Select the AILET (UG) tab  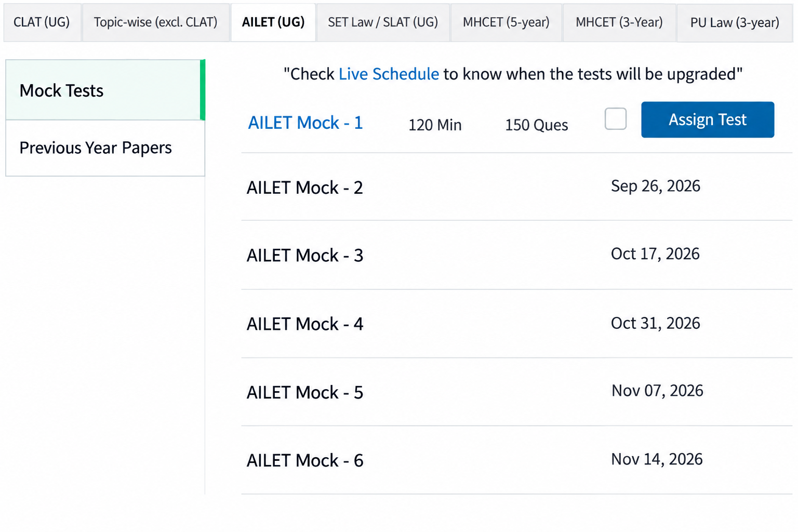click(273, 22)
